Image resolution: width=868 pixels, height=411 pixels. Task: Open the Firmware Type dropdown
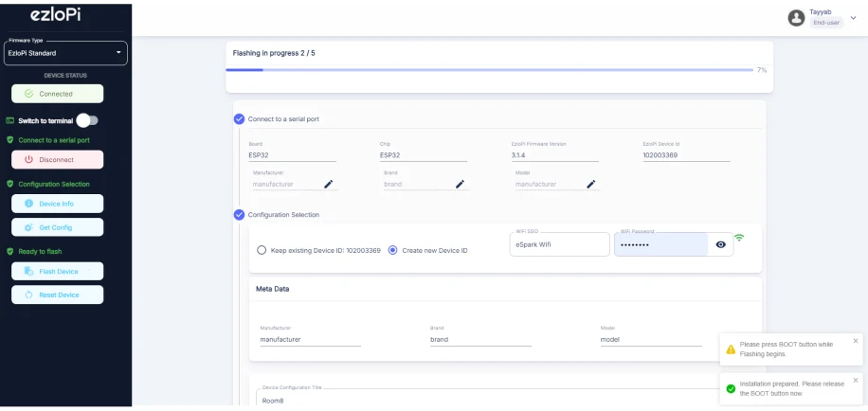(65, 53)
